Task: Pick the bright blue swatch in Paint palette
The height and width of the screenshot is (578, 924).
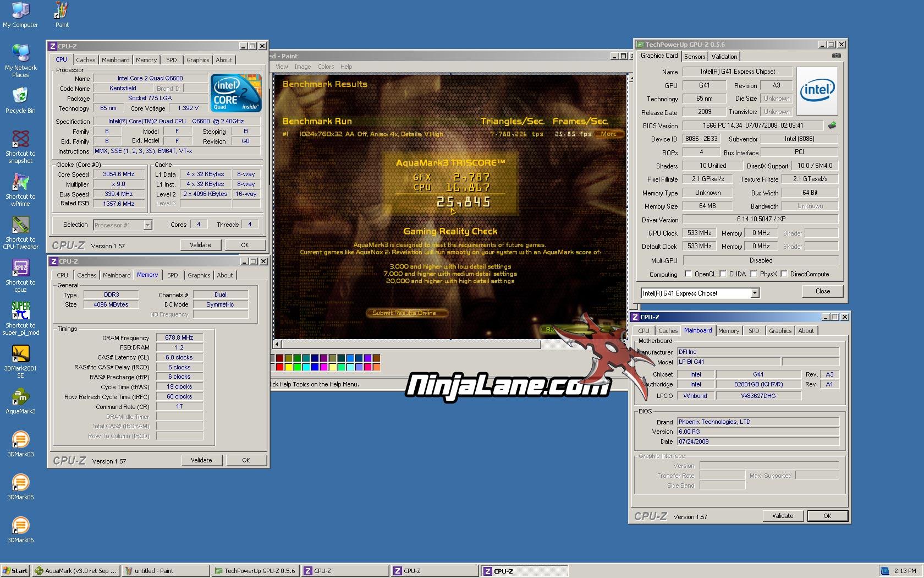Action: (x=315, y=367)
